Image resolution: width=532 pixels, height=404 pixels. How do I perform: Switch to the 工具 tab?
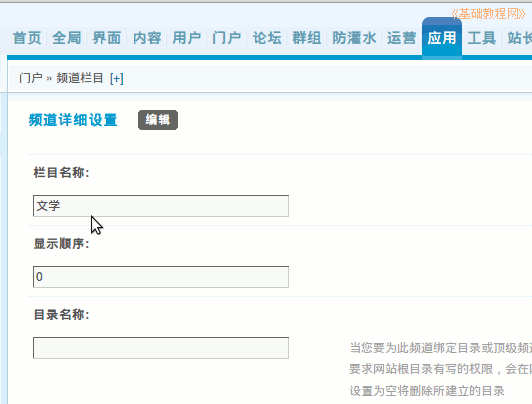482,38
